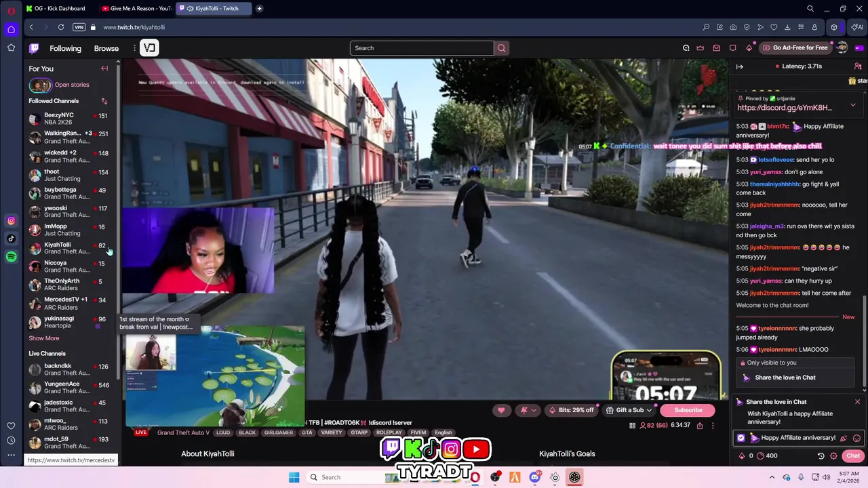Screen dimensions: 868x488
Task: Open Discord from the Windows taskbar
Action: (535, 477)
